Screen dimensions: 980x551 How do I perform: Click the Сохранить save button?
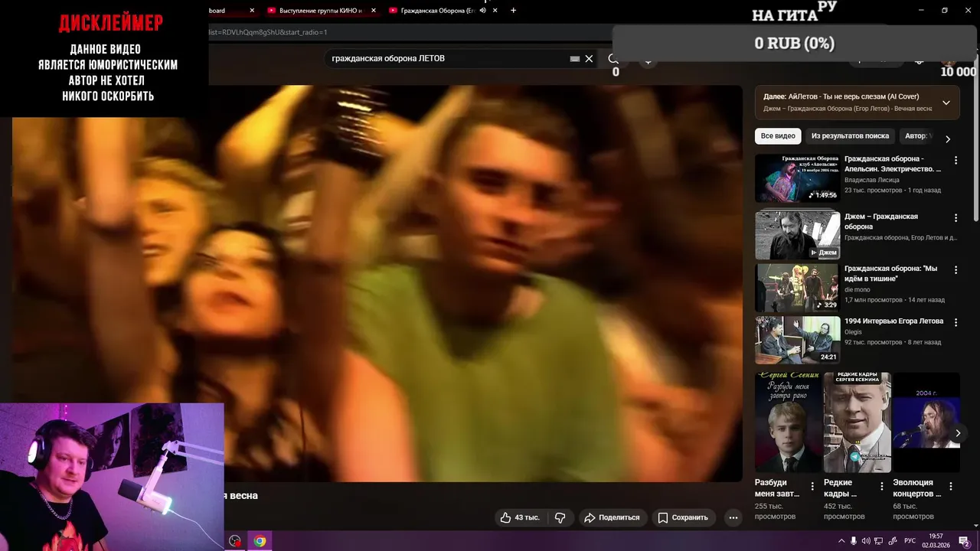683,517
